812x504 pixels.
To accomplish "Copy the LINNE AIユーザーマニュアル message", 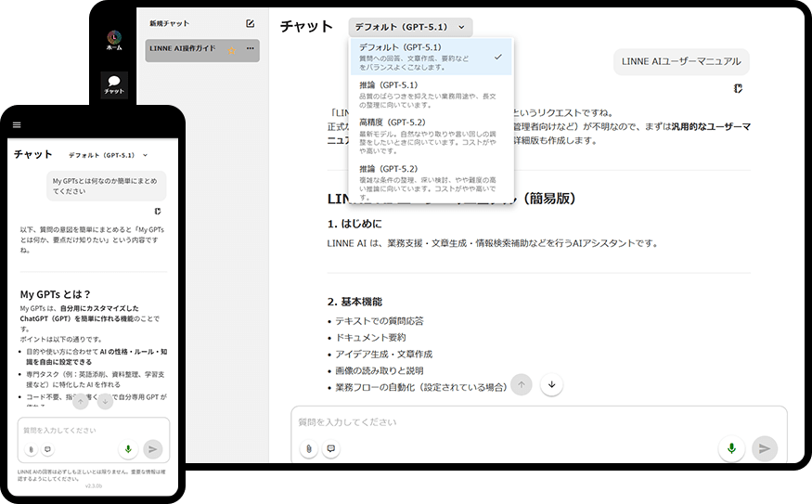I will pos(738,88).
